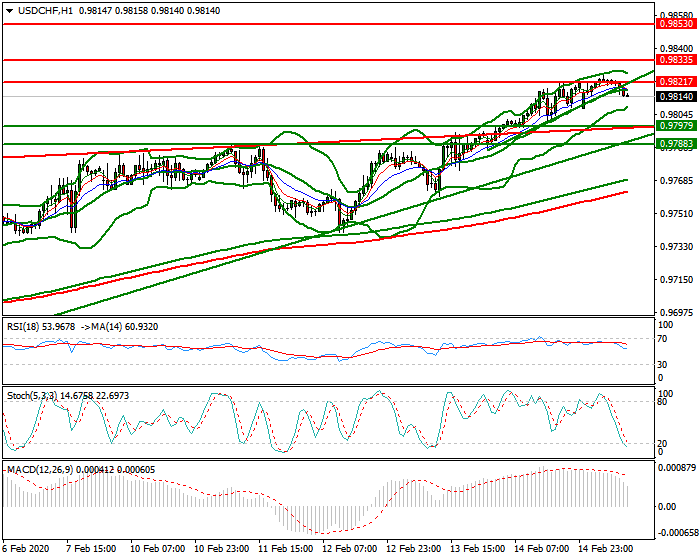Click the 0.98400 price scale value

coord(677,49)
